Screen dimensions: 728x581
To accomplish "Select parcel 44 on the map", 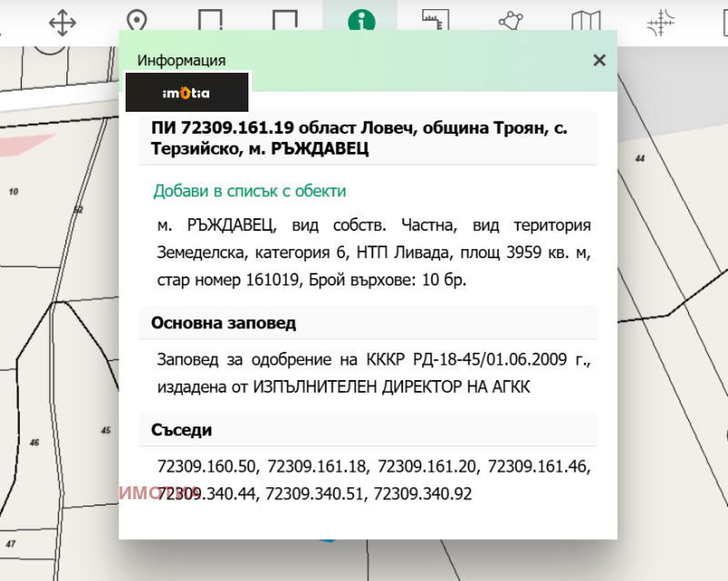I will (x=640, y=158).
